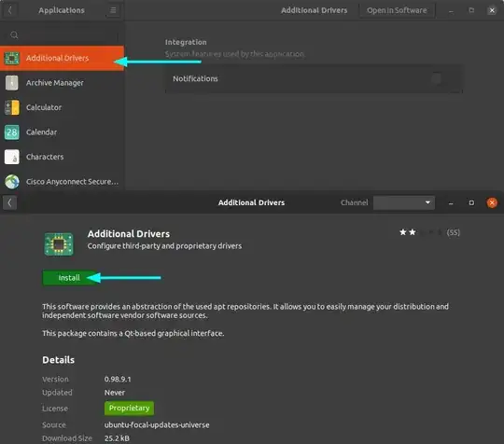Image resolution: width=504 pixels, height=444 pixels.
Task: Click the Additional Drivers sidebar icon
Action: [12, 59]
